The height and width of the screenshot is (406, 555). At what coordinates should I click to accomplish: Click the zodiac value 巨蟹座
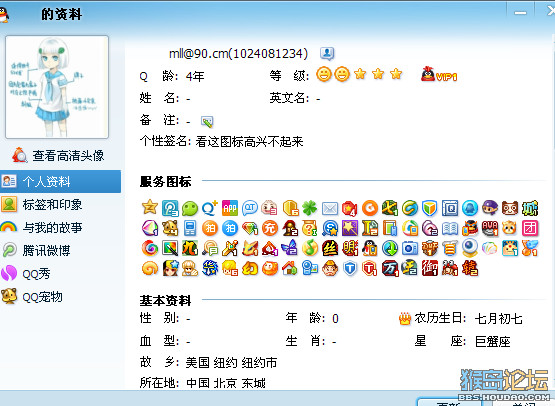(x=493, y=342)
